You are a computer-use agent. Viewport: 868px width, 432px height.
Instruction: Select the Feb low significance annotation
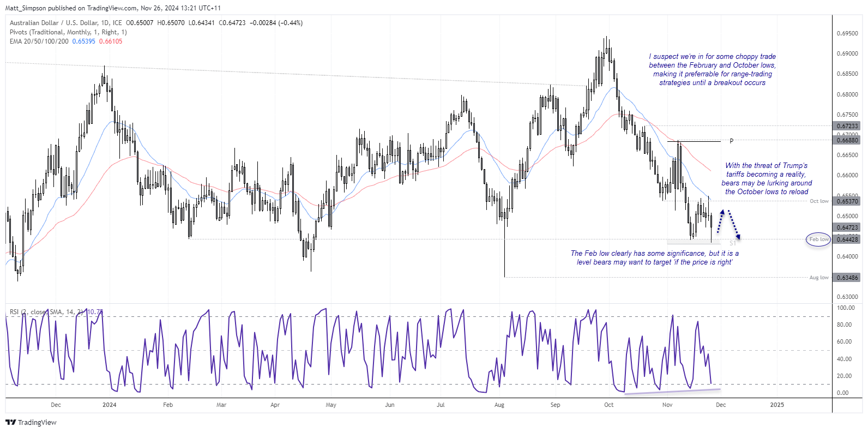[x=655, y=257]
